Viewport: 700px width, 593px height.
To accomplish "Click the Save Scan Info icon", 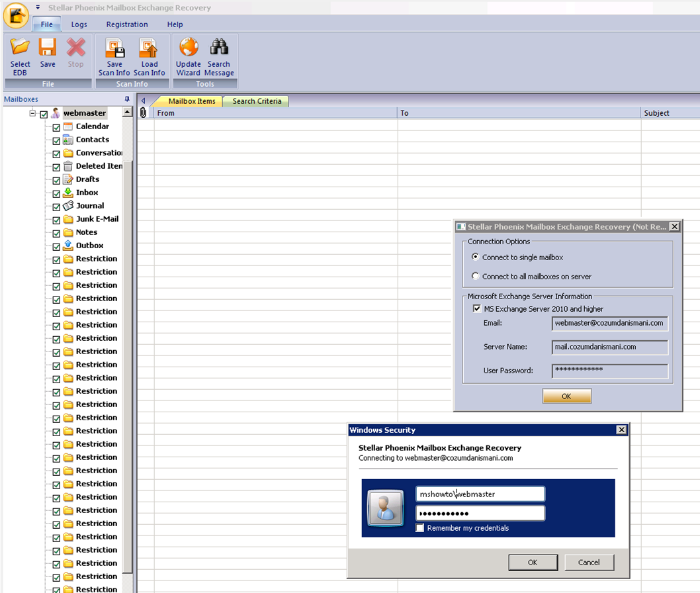I will 114,48.
